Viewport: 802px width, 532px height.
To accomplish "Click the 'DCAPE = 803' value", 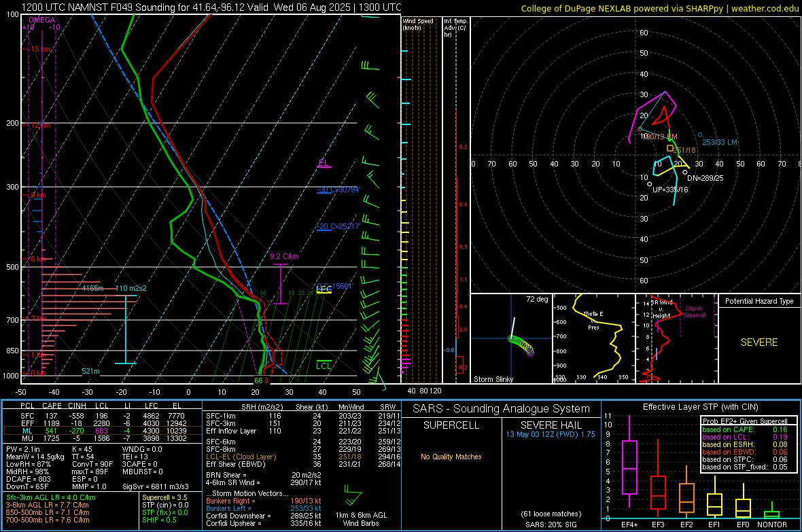I will (28, 479).
